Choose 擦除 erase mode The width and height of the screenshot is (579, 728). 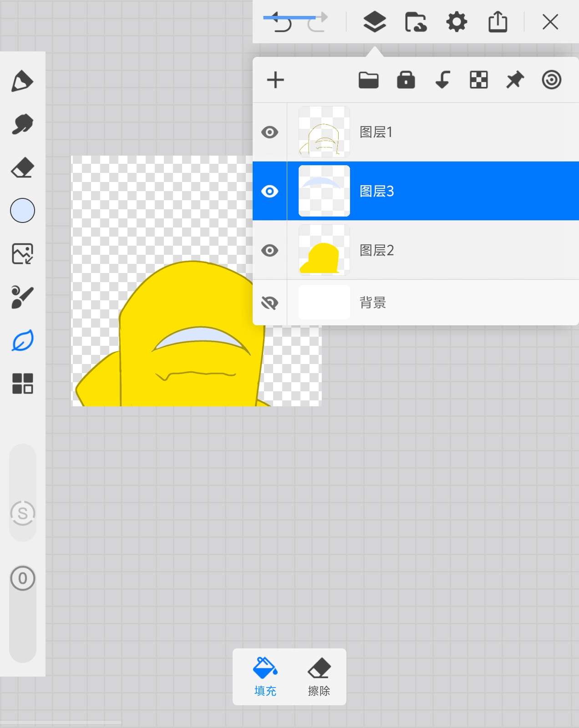(319, 677)
